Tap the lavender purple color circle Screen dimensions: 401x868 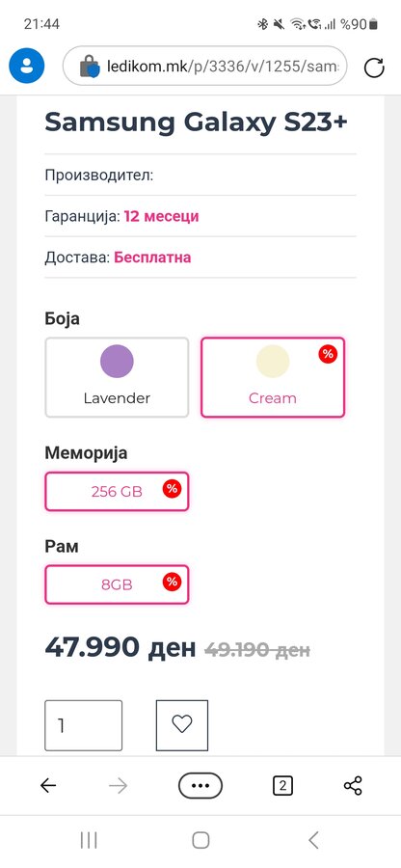(117, 361)
